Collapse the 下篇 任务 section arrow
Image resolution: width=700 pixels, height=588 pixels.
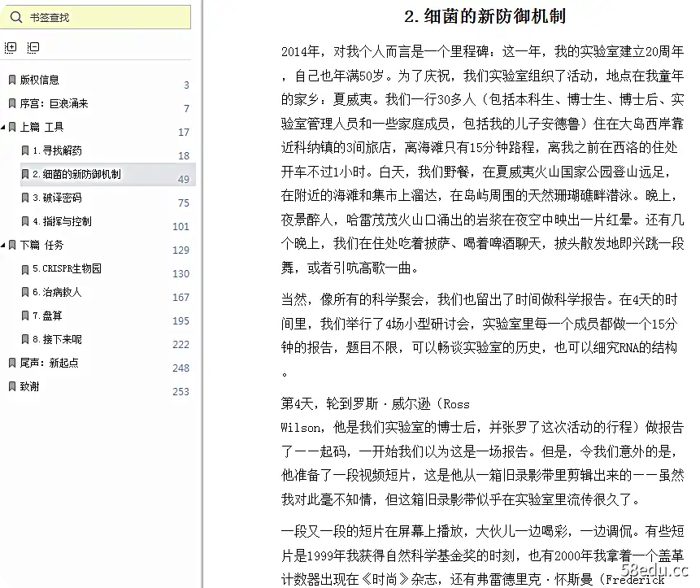coord(3,245)
